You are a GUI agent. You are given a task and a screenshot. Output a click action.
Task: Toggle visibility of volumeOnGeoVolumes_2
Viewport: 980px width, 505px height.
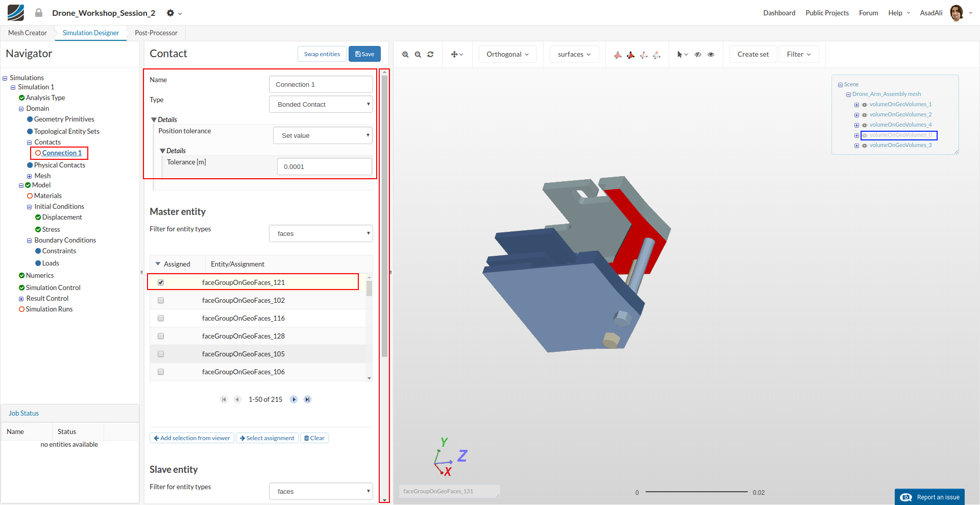[865, 115]
